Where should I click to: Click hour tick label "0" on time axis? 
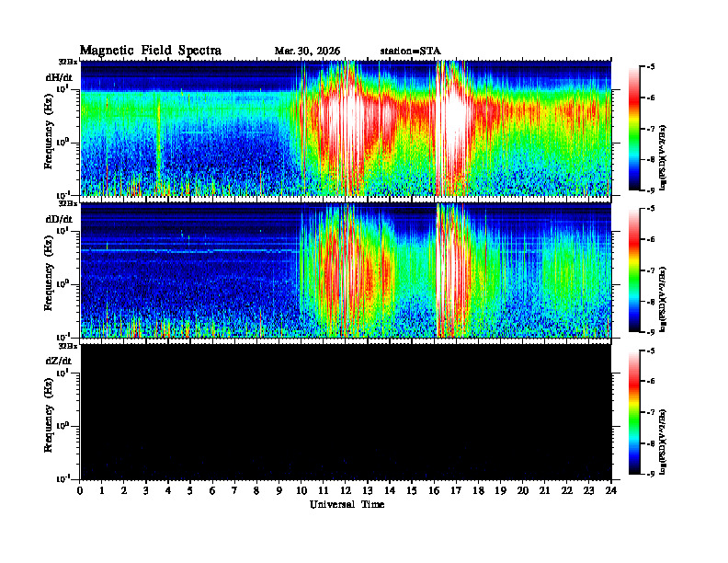[x=80, y=491]
